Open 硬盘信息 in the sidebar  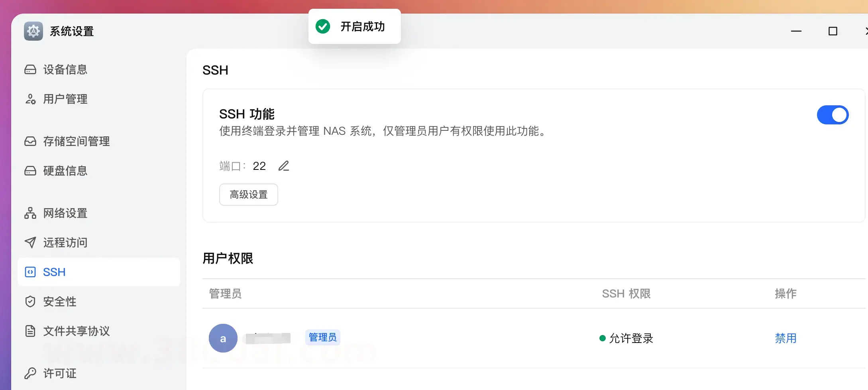click(65, 171)
